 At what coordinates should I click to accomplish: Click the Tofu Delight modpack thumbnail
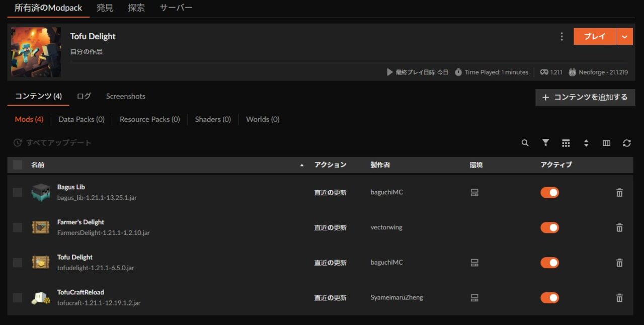pos(36,52)
